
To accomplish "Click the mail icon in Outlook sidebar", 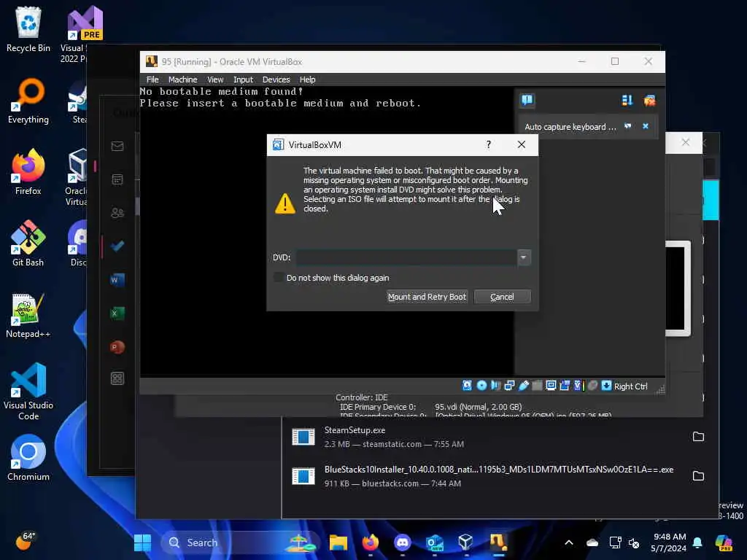I will point(117,146).
